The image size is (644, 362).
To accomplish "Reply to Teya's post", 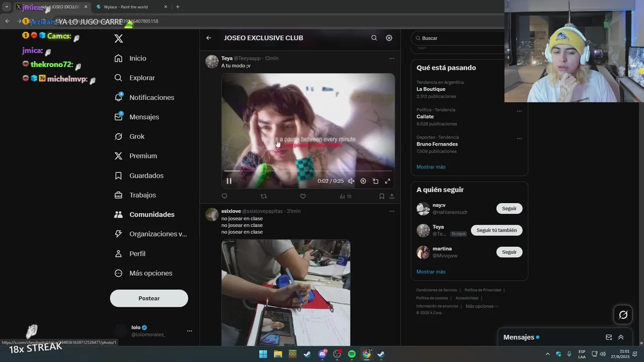I will pyautogui.click(x=224, y=196).
